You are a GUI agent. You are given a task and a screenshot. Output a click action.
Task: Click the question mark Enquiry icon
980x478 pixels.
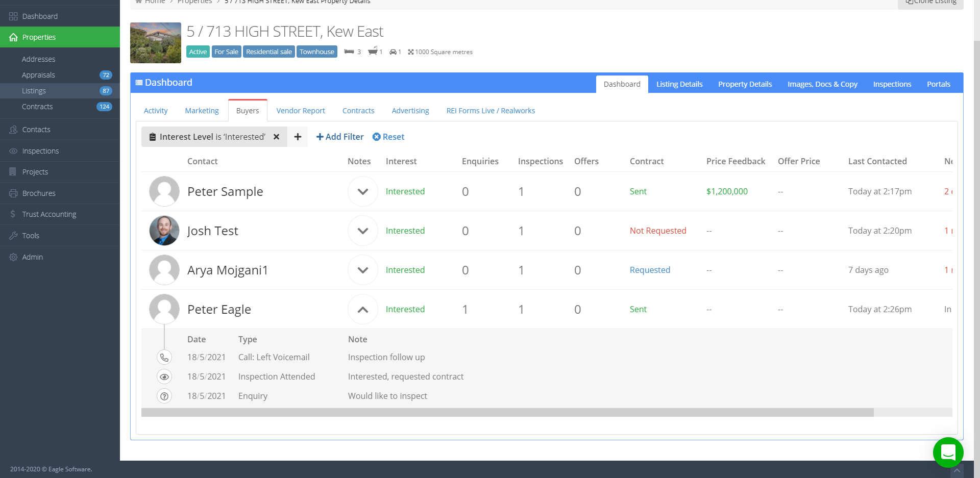pyautogui.click(x=164, y=396)
